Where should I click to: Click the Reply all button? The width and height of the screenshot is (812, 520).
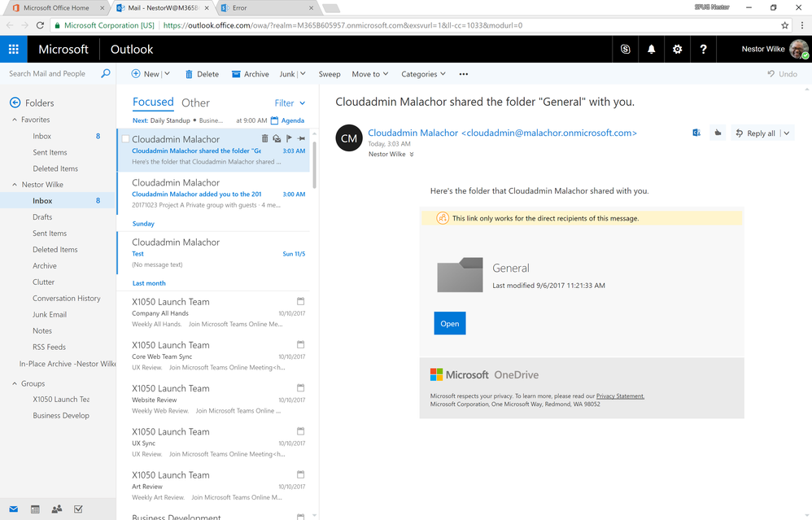pyautogui.click(x=756, y=133)
